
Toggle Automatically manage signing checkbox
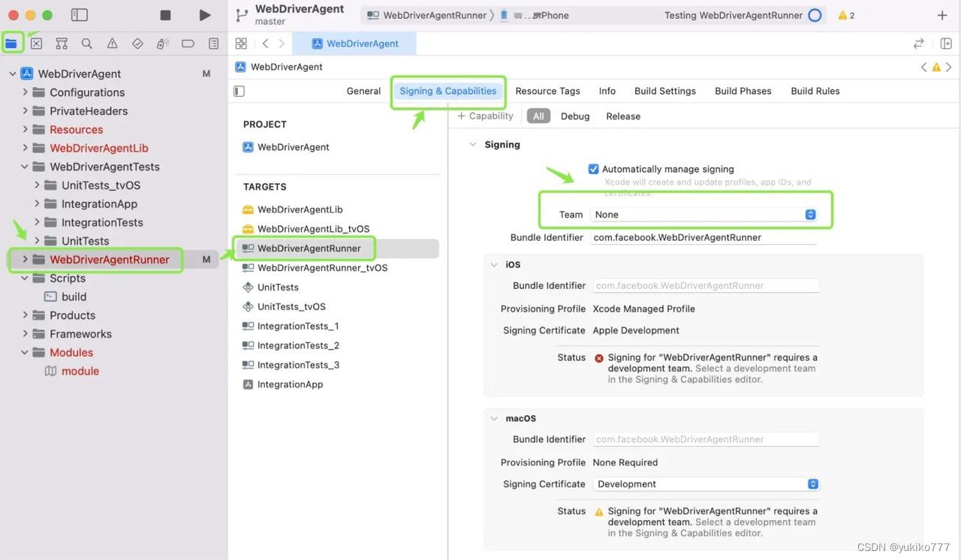594,169
